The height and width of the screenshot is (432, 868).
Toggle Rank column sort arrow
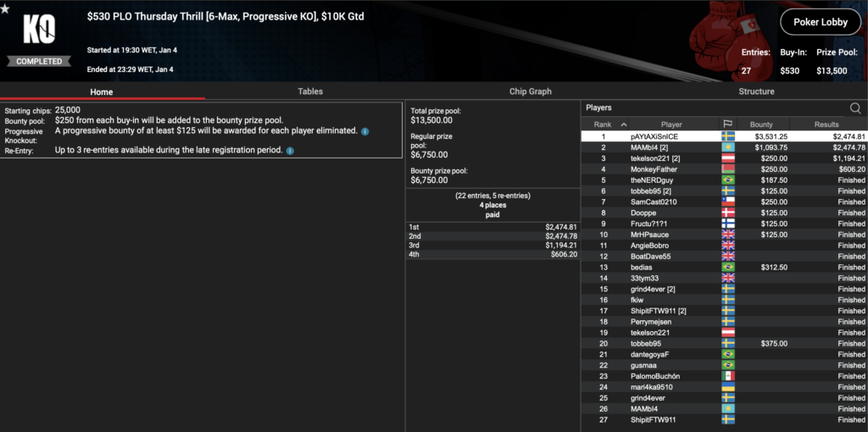tap(625, 125)
